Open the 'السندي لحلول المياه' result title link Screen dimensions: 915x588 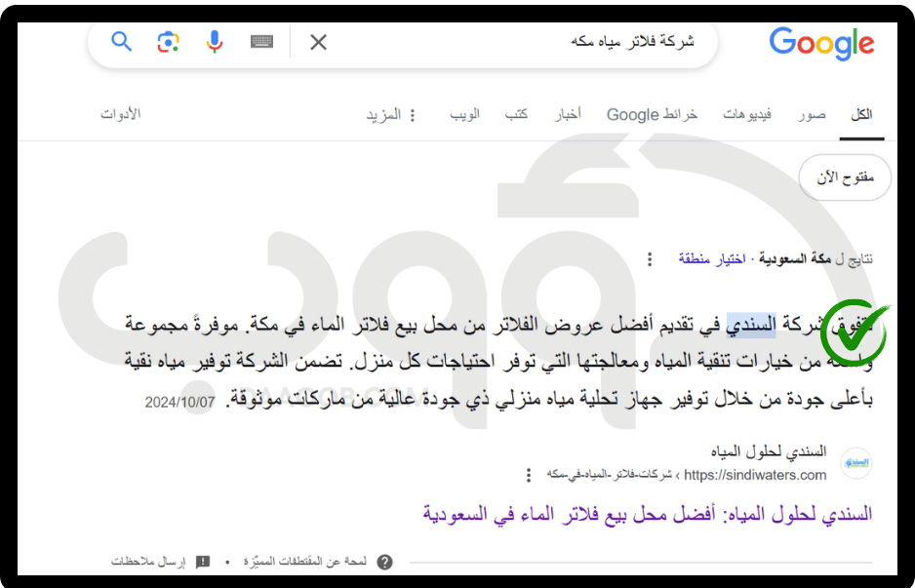647,514
